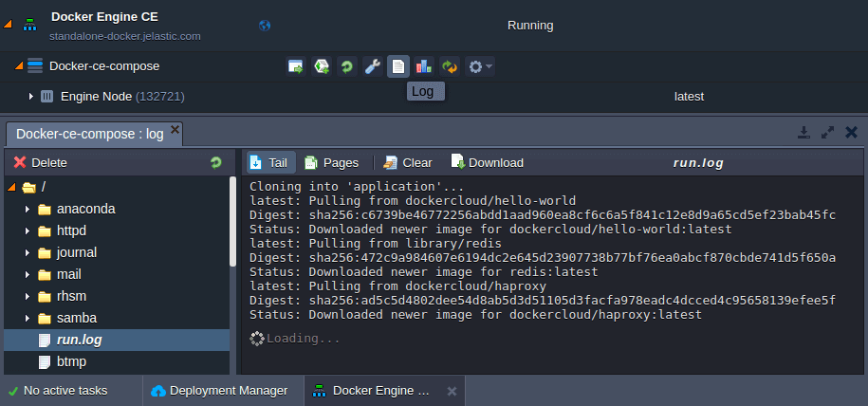Select the btmp file in the tree
Screen dimensions: 868x406
click(x=71, y=361)
